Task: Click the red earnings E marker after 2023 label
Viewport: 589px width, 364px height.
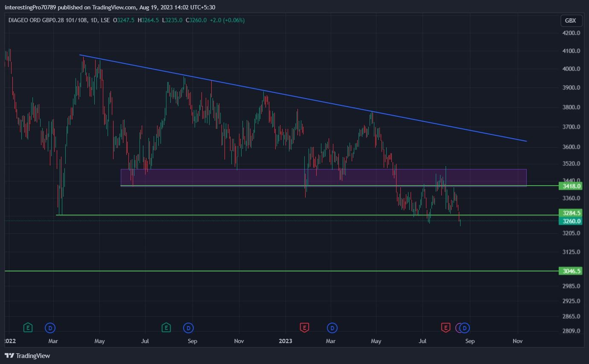Action: [x=304, y=328]
